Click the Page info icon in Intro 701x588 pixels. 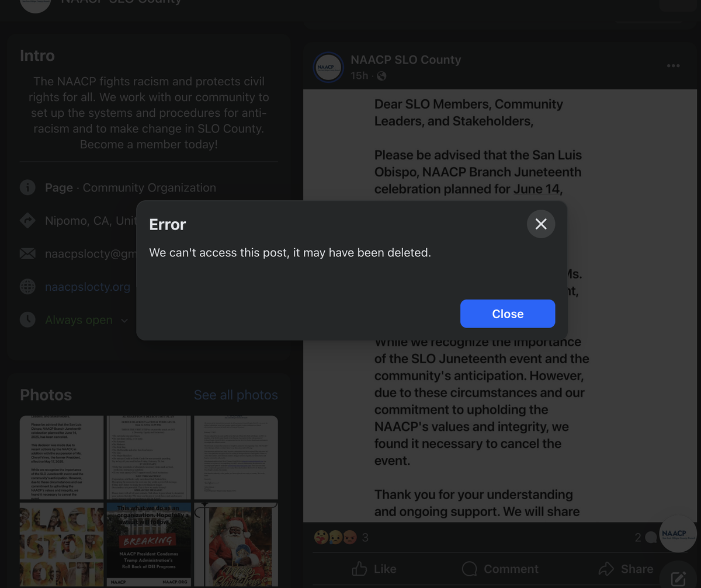coord(27,187)
